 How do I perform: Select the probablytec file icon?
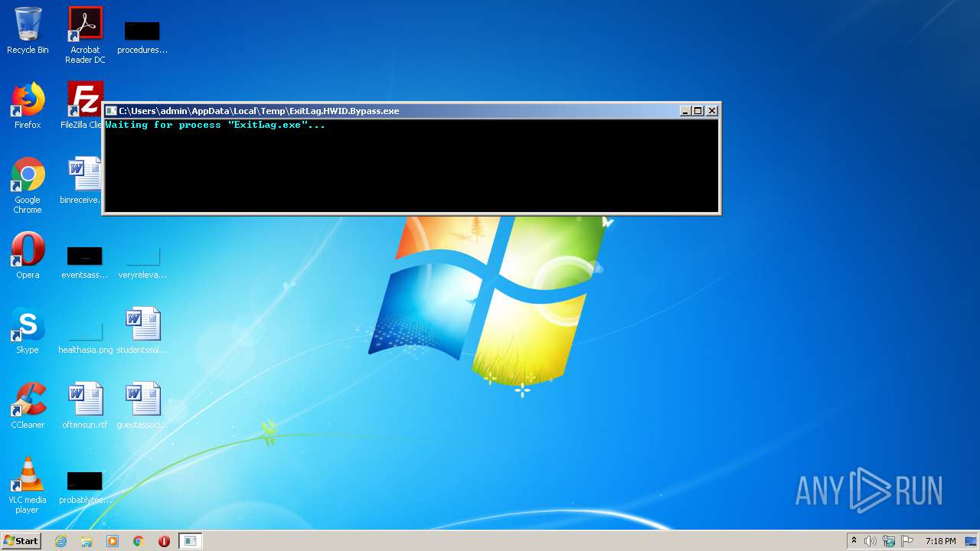tap(85, 487)
